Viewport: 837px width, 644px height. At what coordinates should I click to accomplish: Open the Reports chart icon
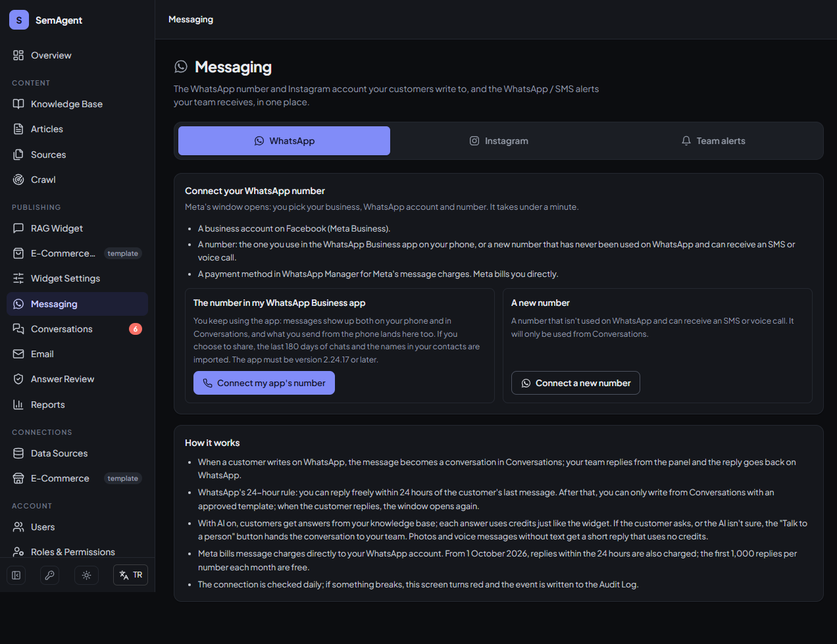tap(18, 405)
